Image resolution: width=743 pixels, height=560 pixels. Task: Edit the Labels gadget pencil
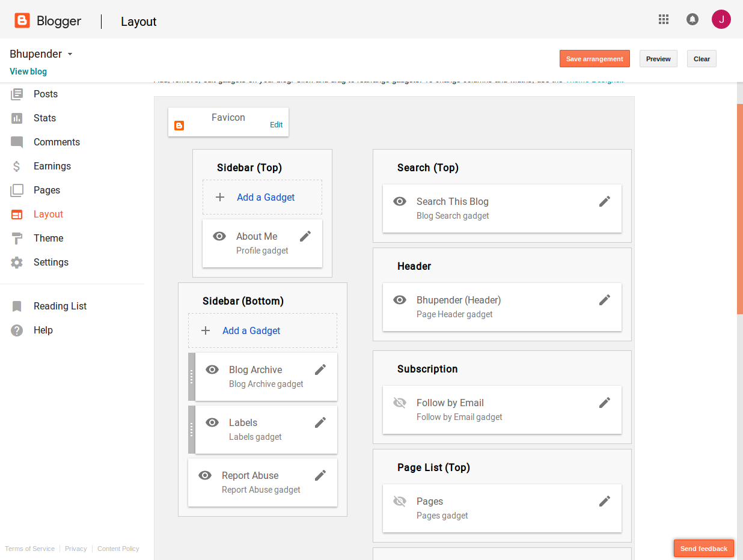[x=320, y=422]
